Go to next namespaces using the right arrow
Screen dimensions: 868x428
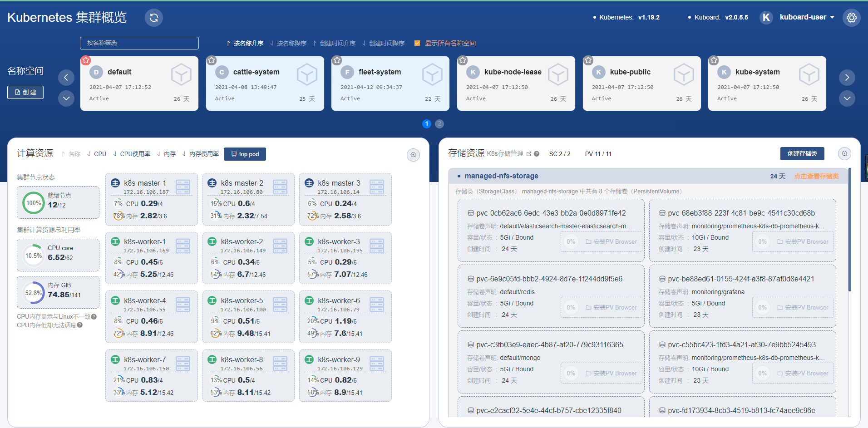(x=847, y=78)
